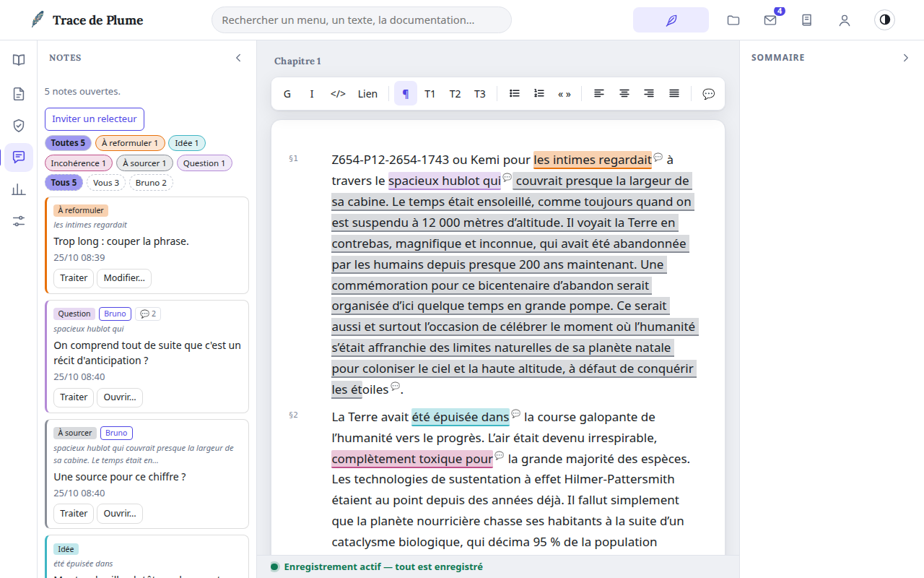
Task: Open the mail inbox with 4 notifications
Action: tap(770, 20)
